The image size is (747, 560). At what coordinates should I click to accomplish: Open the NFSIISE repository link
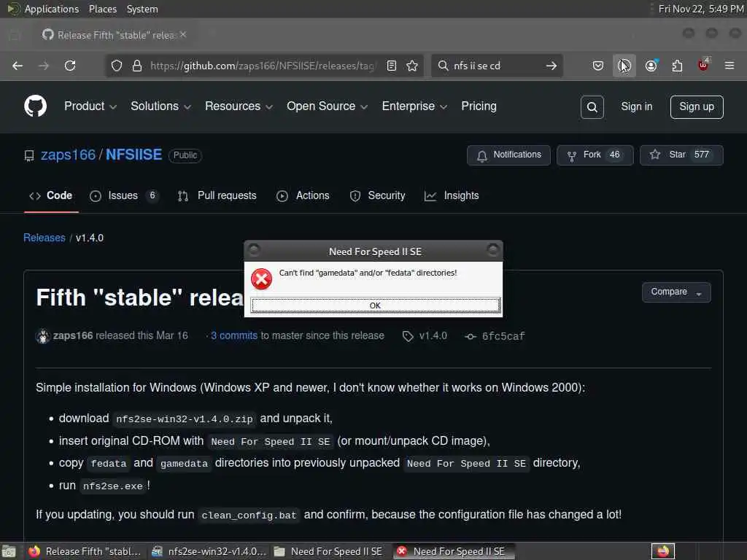pos(134,155)
